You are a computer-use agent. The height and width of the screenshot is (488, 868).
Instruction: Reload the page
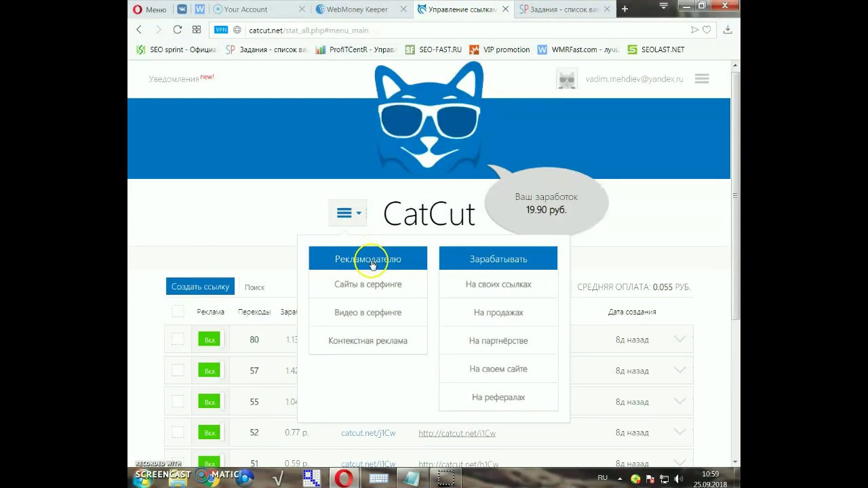click(x=177, y=30)
